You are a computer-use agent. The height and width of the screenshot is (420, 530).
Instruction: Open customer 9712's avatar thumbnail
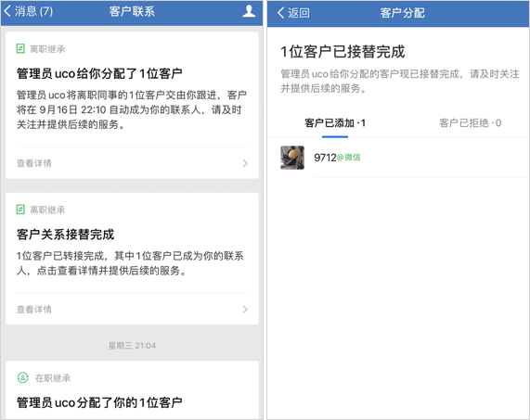point(292,158)
